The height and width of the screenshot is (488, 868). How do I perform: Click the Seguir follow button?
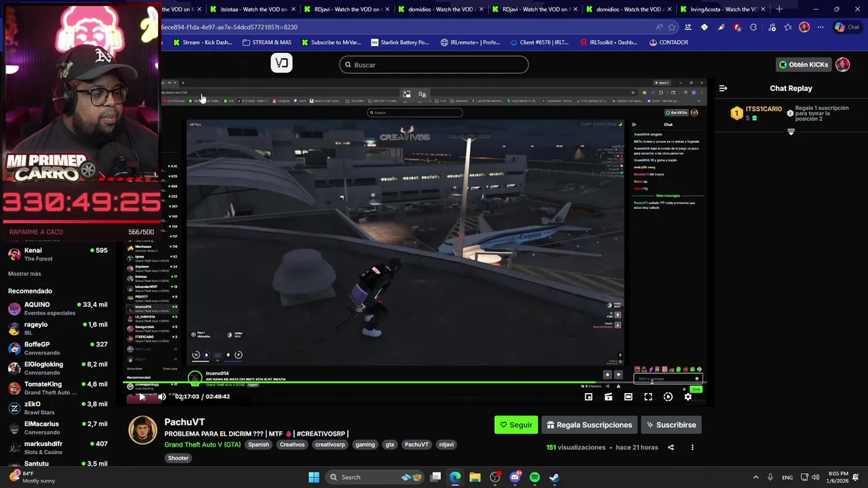tap(516, 425)
